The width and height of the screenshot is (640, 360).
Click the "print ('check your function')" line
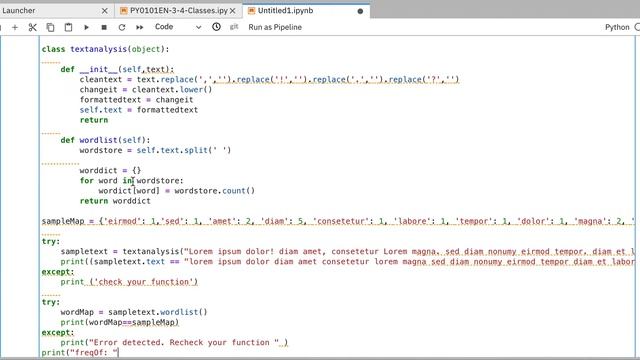[129, 282]
